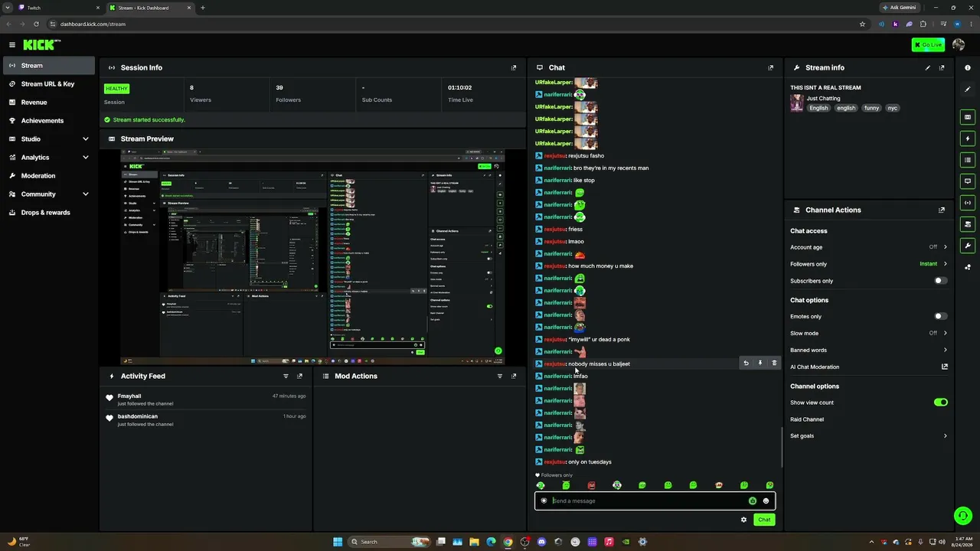Click the Stream Preview thumbnail
This screenshot has width=980, height=551.
tap(312, 257)
